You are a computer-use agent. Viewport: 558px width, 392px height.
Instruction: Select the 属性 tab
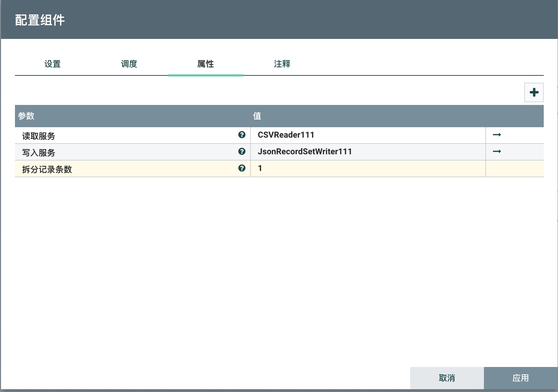point(206,64)
